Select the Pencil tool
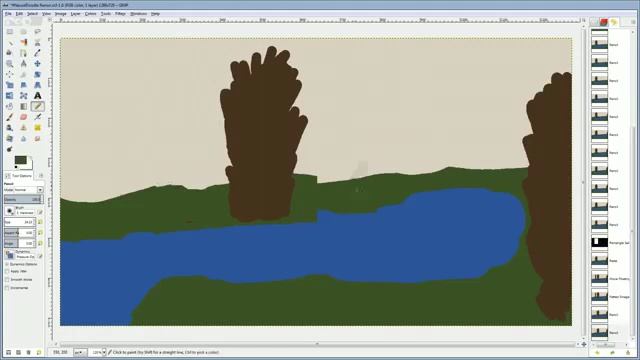Image resolution: width=640 pixels, height=360 pixels. 37,107
